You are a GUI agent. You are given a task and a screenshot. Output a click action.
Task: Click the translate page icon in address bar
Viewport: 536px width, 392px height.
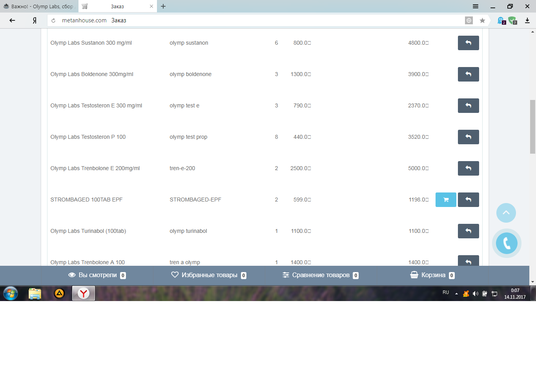(469, 20)
